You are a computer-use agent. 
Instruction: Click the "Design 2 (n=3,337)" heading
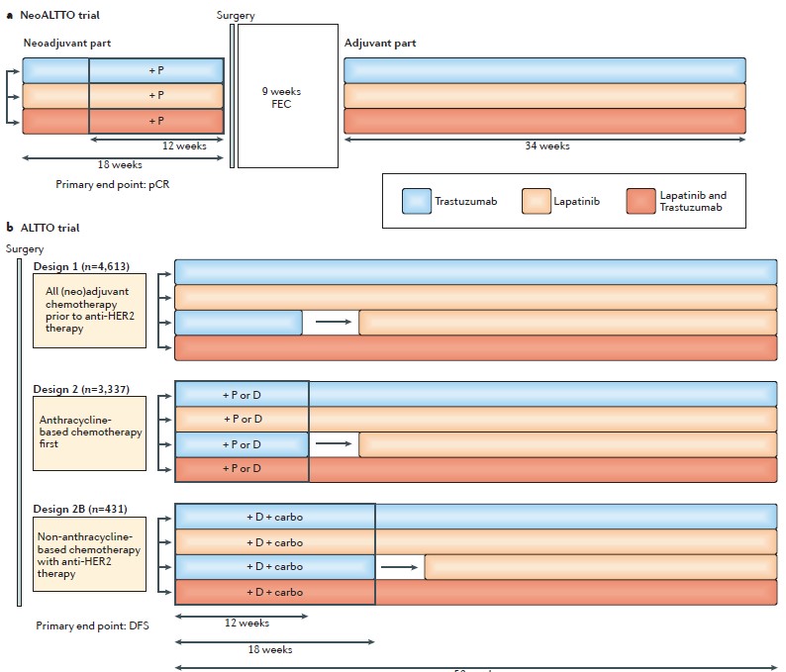[x=81, y=389]
